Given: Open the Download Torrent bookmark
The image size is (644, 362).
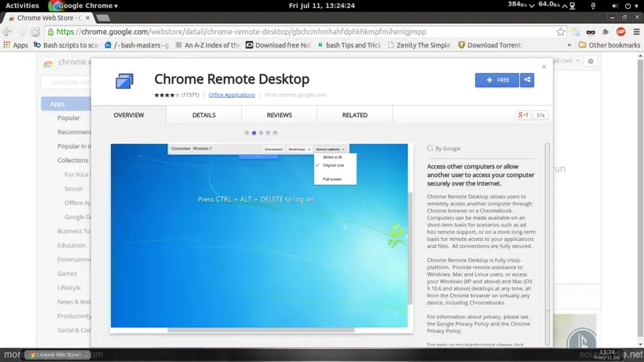Looking at the screenshot, I should [491, 45].
